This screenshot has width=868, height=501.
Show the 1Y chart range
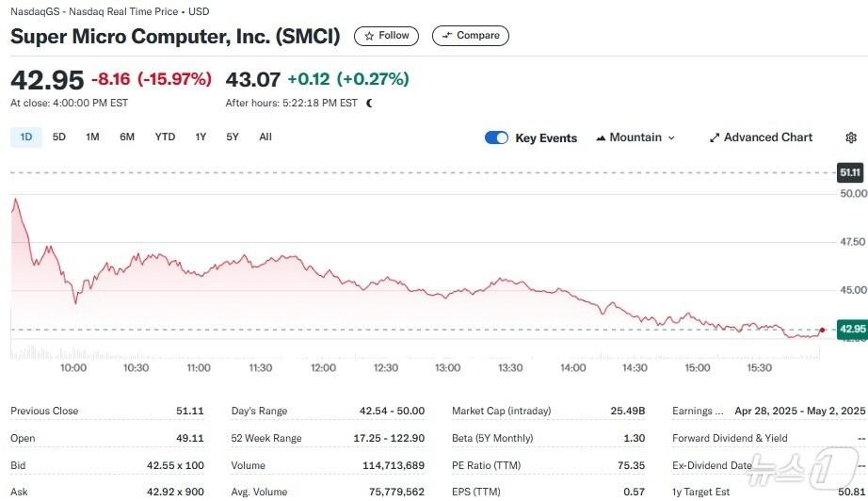201,137
